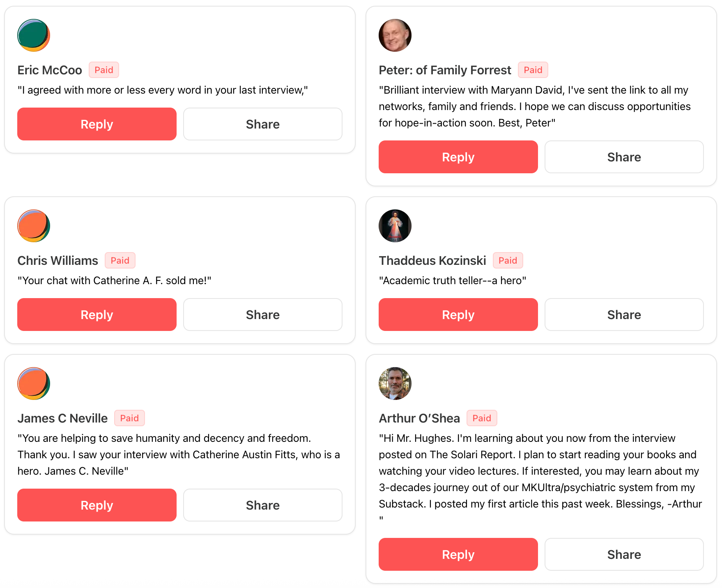Reply to Eric McCoo's comment

pyautogui.click(x=97, y=124)
